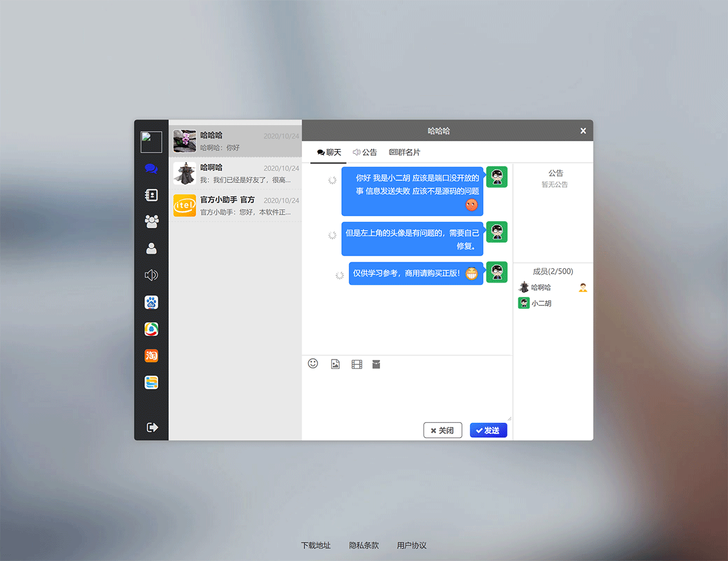
Task: Click the Baidu icon in sidebar
Action: pos(151,302)
